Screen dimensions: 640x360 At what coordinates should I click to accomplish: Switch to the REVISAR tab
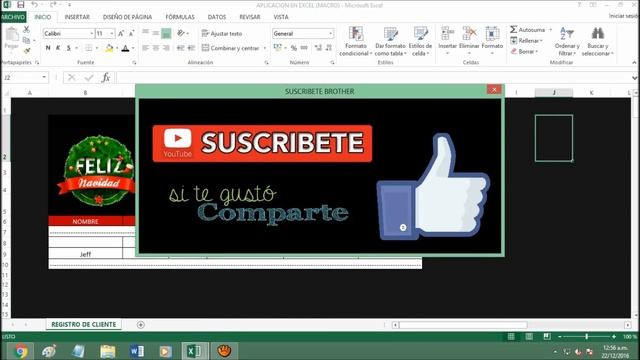point(250,17)
